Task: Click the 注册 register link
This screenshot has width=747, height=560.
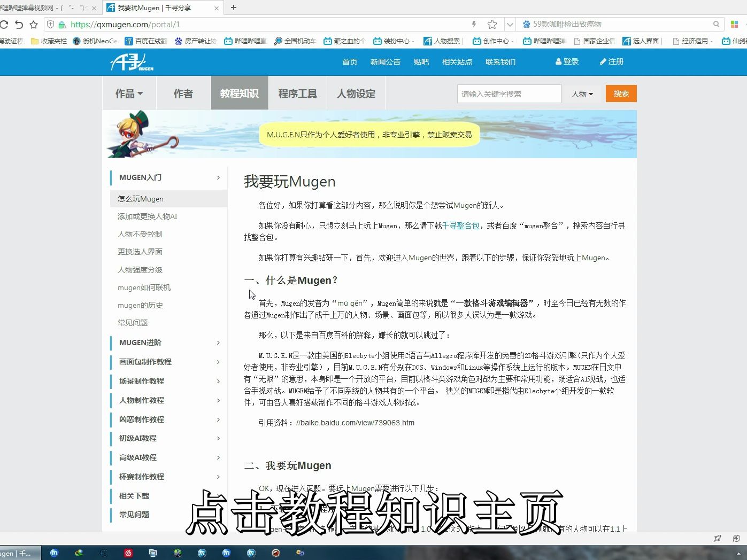Action: 612,61
